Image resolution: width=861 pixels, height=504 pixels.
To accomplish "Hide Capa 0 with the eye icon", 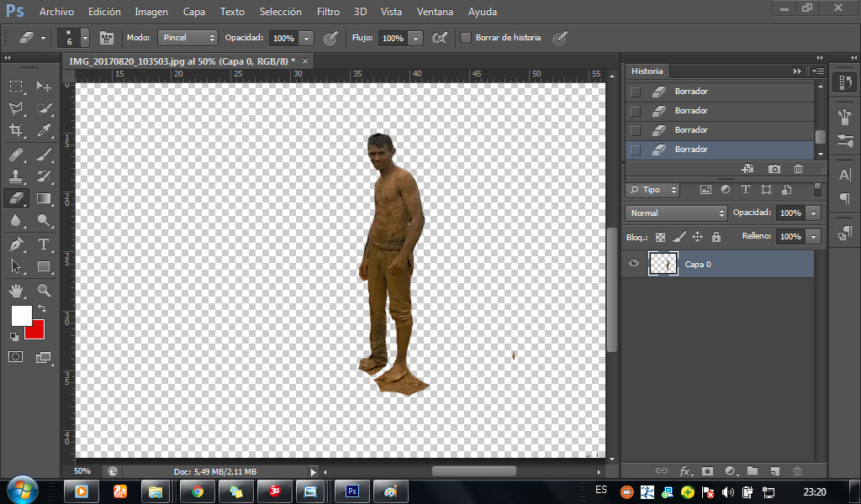I will [x=634, y=264].
